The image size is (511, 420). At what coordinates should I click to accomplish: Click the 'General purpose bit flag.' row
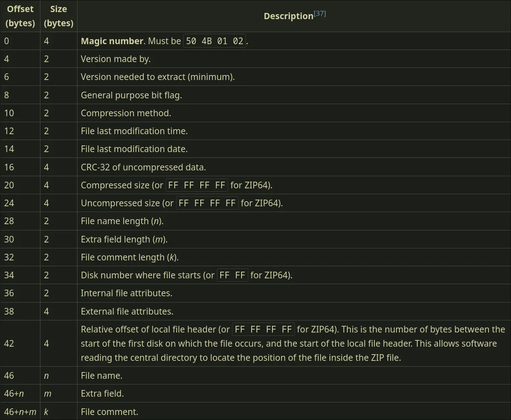click(x=131, y=95)
